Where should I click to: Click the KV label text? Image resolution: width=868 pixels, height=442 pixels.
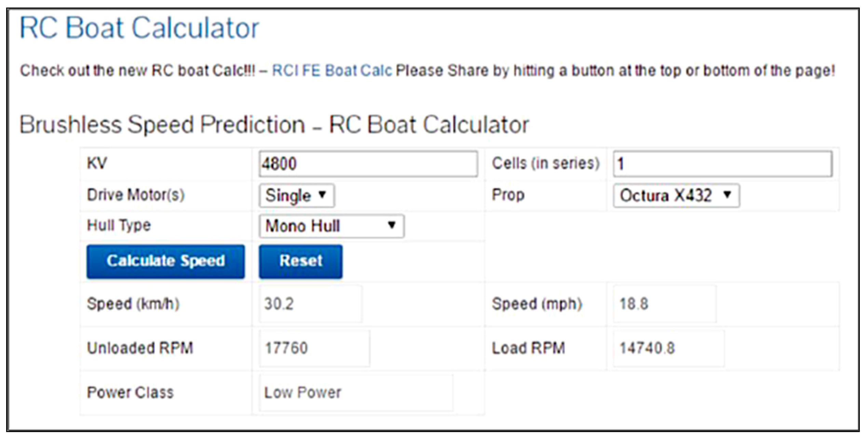[97, 163]
